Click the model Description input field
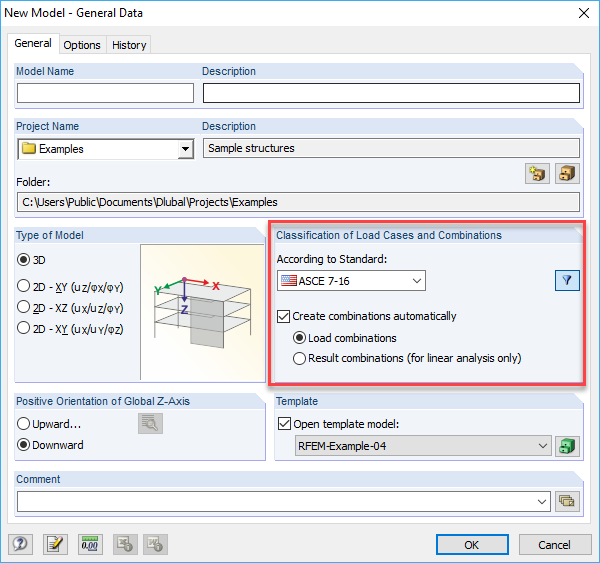Viewport: 600px width, 563px height. pos(391,93)
